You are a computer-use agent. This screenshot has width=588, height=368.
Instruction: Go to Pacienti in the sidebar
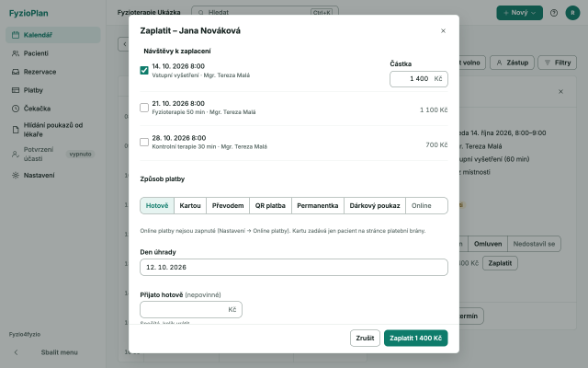point(53,53)
